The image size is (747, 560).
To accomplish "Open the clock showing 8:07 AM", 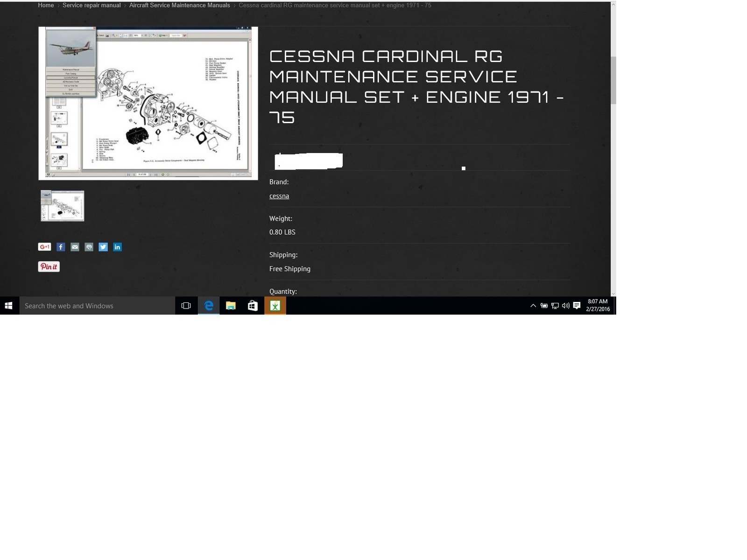I will 598,306.
